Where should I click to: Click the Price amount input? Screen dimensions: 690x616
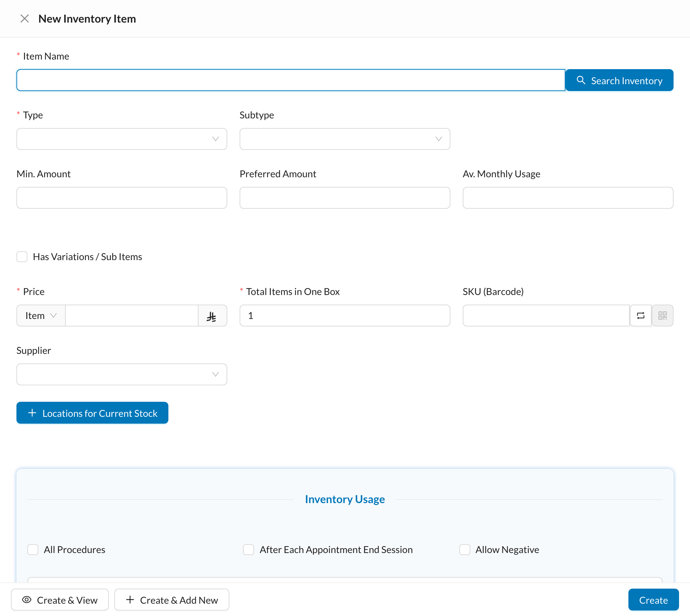pos(132,316)
